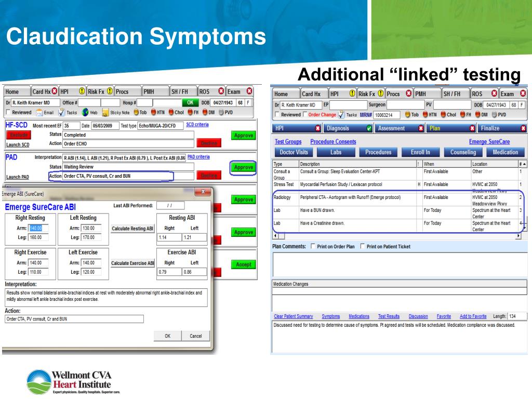Toggle Order Change checkbox
This screenshot has height=399, width=532.
(305, 114)
